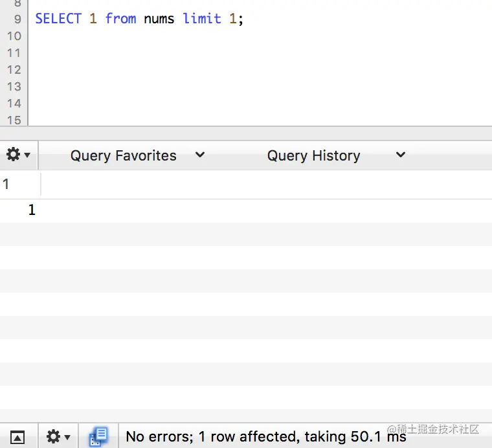Place cursor on the table name nums
492x448 pixels.
point(159,19)
